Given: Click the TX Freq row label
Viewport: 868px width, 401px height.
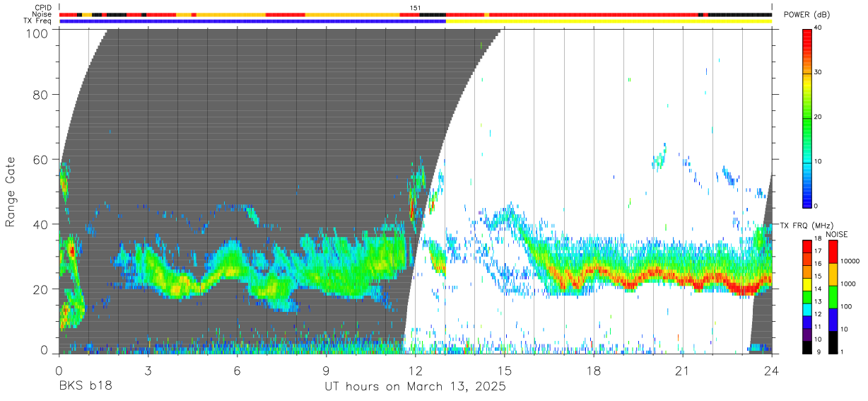Looking at the screenshot, I should click(37, 21).
